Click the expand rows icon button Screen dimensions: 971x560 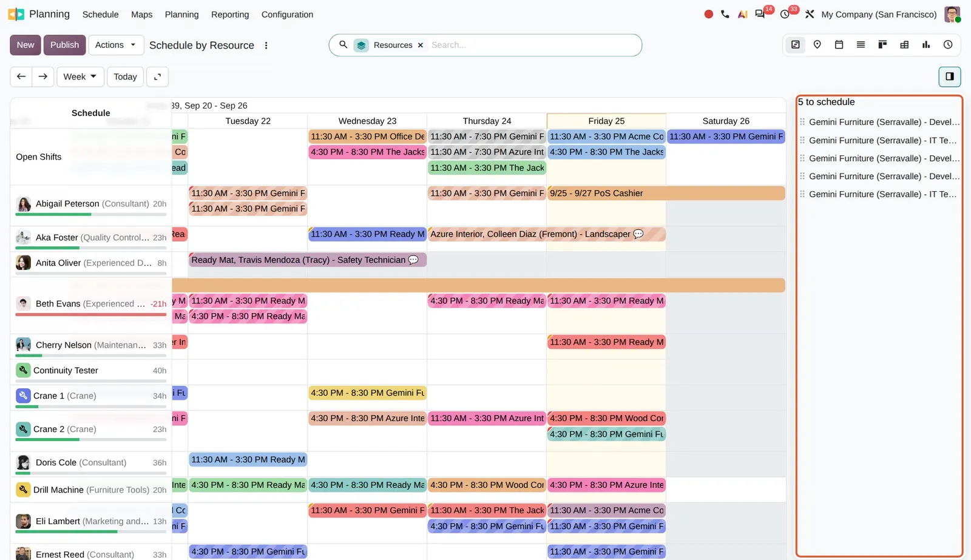157,76
